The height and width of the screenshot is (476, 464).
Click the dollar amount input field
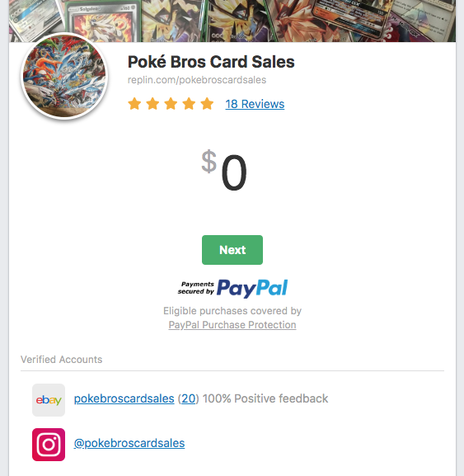tap(234, 172)
